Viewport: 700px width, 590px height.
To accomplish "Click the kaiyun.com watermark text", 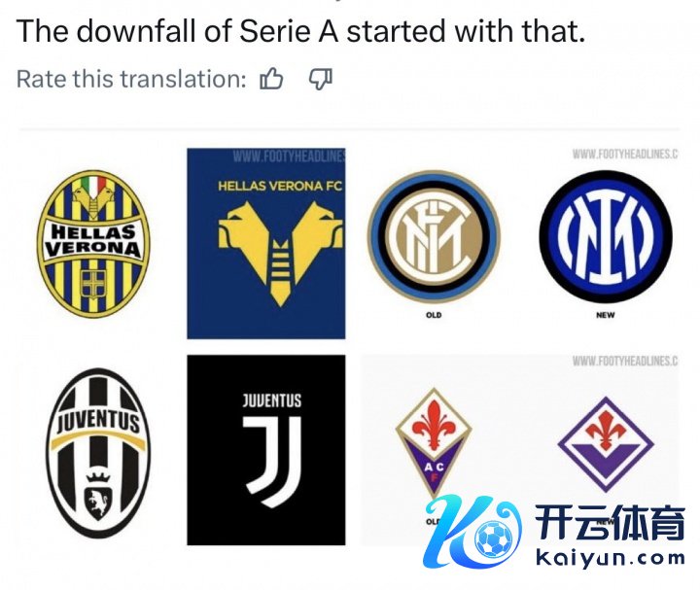I will coord(610,559).
